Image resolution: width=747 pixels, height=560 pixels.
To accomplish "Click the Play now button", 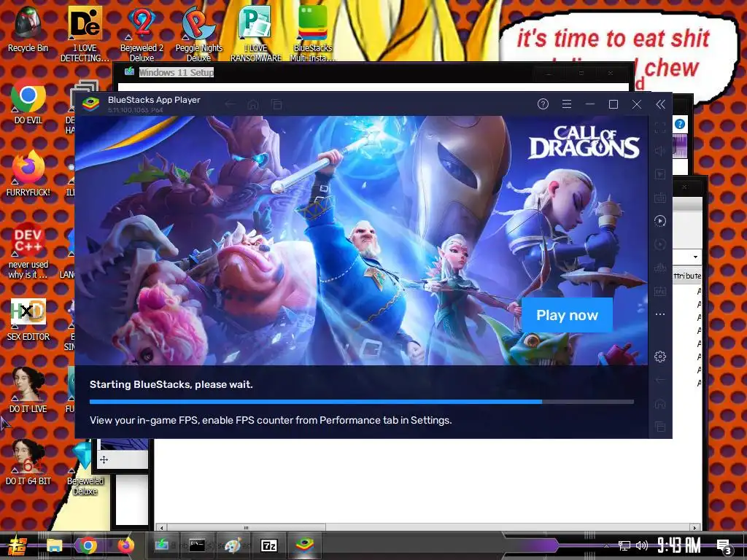I will (x=567, y=315).
